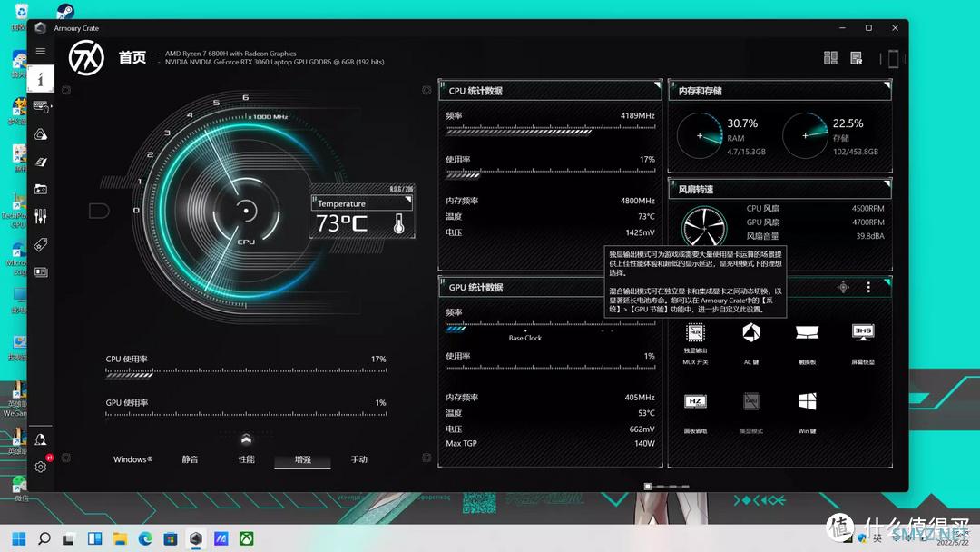980x552 pixels.
Task: Expand the Temperature widget corner arrow
Action: [408, 200]
